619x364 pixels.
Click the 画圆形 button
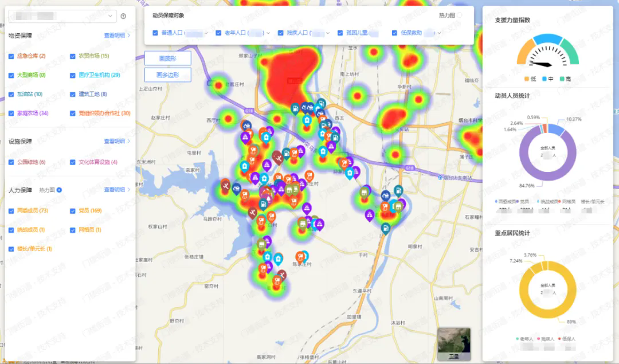pyautogui.click(x=167, y=58)
